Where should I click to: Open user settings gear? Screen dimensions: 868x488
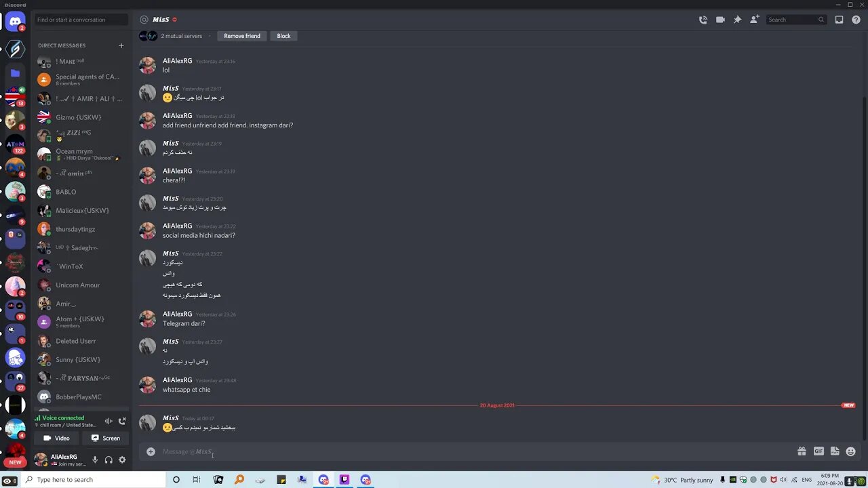click(x=122, y=460)
